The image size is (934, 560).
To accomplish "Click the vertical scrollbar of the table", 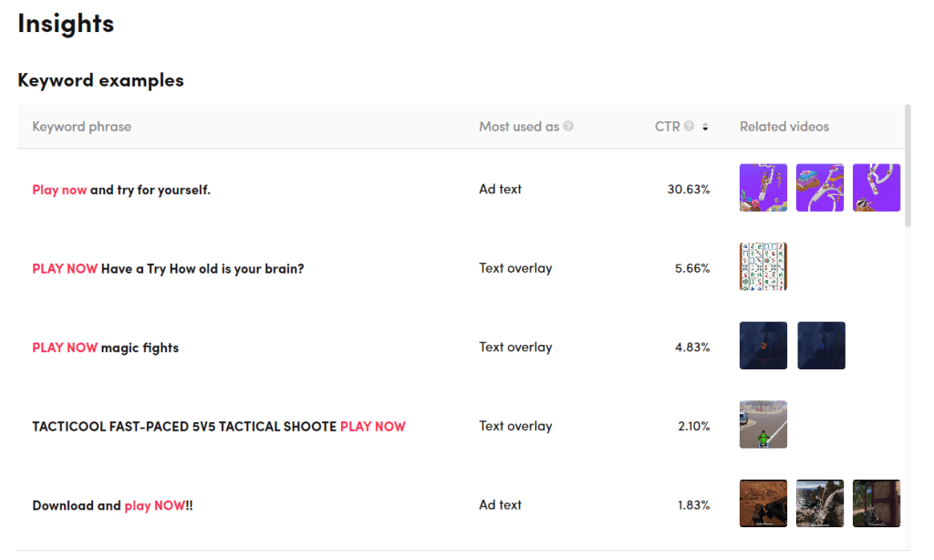I will point(908,166).
